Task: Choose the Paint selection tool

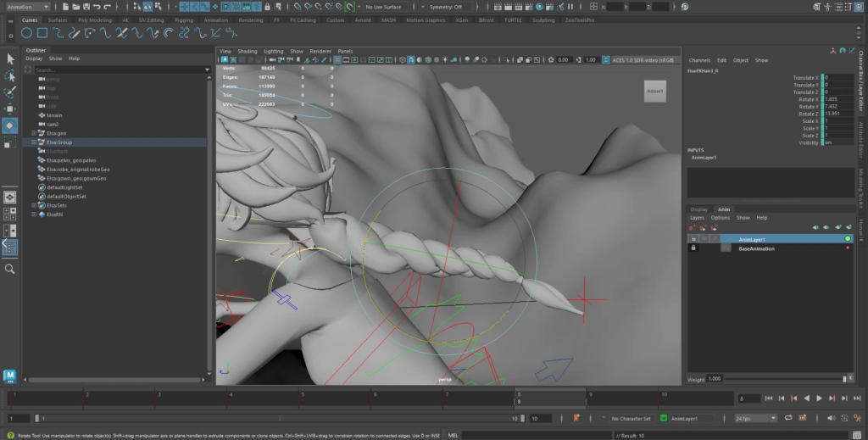Action: (10, 92)
